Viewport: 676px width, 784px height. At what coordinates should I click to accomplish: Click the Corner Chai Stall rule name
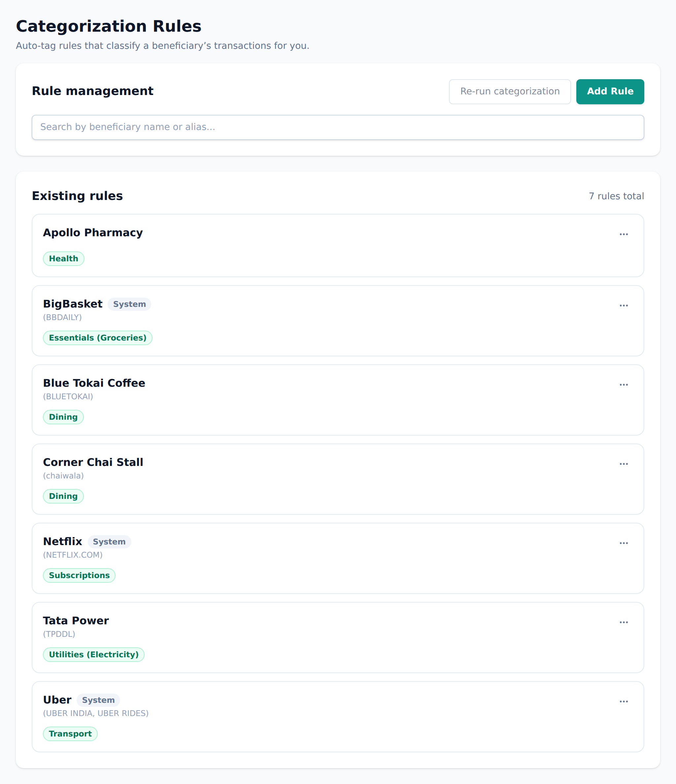pyautogui.click(x=93, y=462)
